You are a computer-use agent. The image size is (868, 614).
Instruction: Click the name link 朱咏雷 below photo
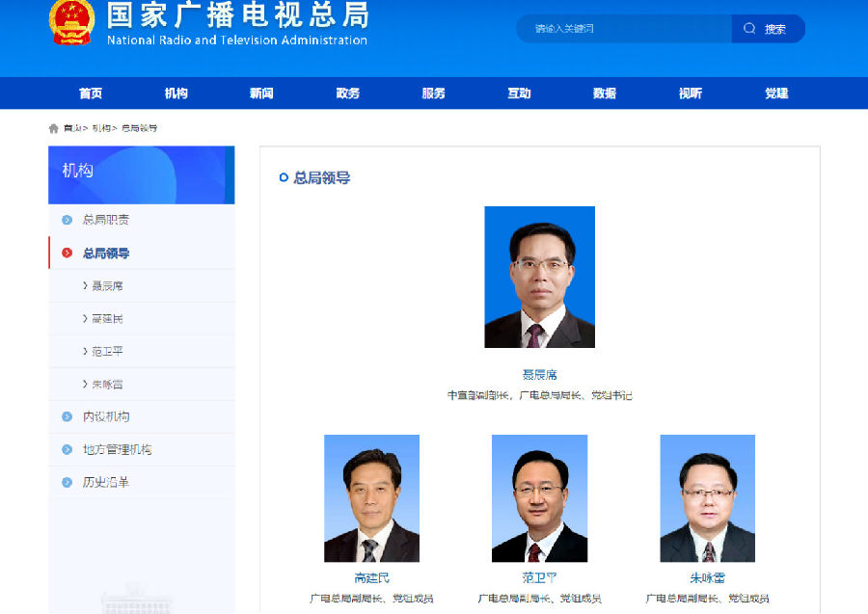tap(708, 578)
